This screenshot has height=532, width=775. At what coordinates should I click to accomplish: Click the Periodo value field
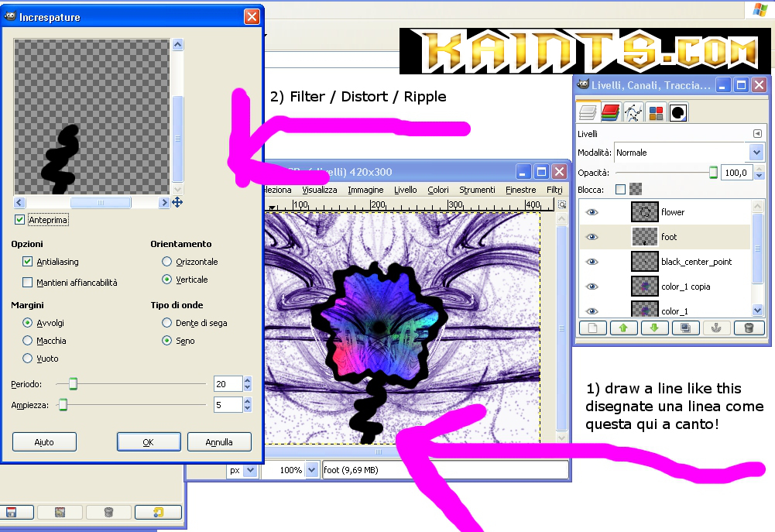pyautogui.click(x=228, y=383)
